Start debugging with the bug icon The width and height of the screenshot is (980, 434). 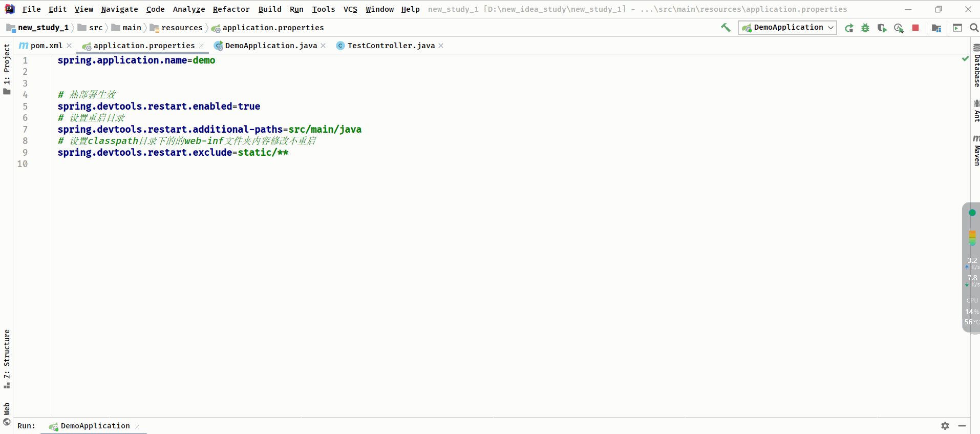[x=865, y=28]
